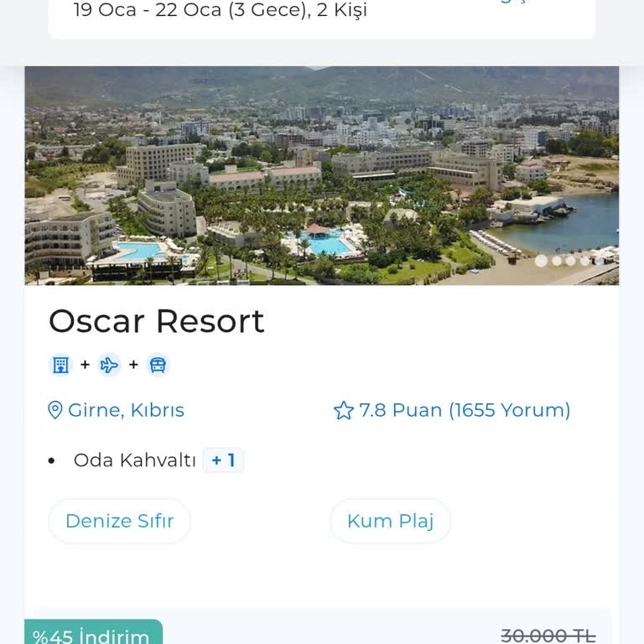This screenshot has width=644, height=644.
Task: Click the Oscar Resort aerial photo
Action: [x=322, y=176]
